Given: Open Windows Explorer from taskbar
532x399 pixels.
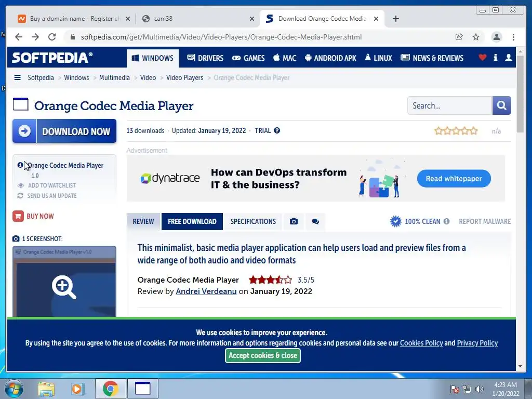Looking at the screenshot, I should (x=46, y=389).
